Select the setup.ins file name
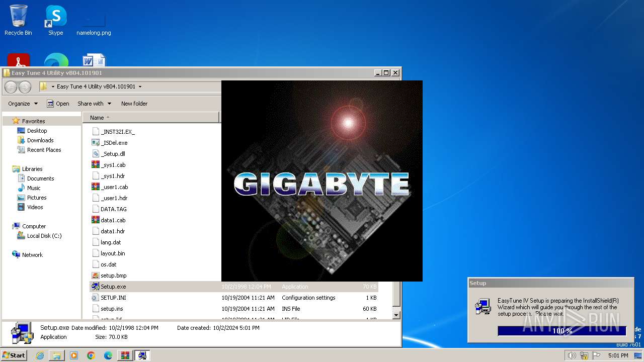Viewport: 644px width, 362px height. (112, 309)
